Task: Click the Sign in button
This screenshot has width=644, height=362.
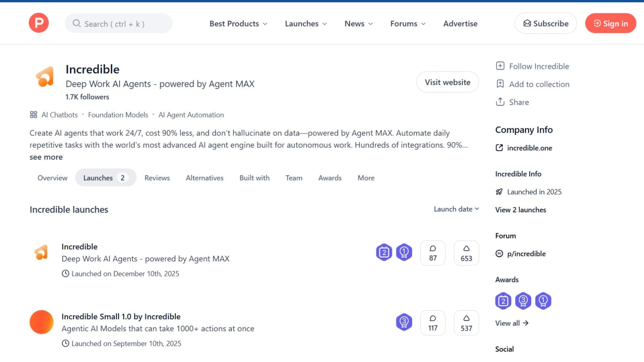Action: [x=611, y=23]
